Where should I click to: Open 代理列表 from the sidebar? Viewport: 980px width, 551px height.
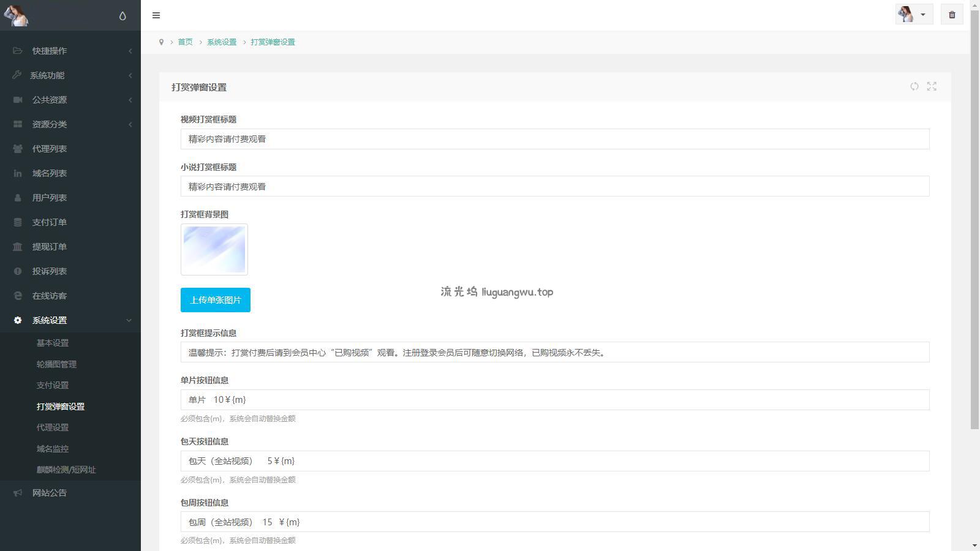(50, 149)
